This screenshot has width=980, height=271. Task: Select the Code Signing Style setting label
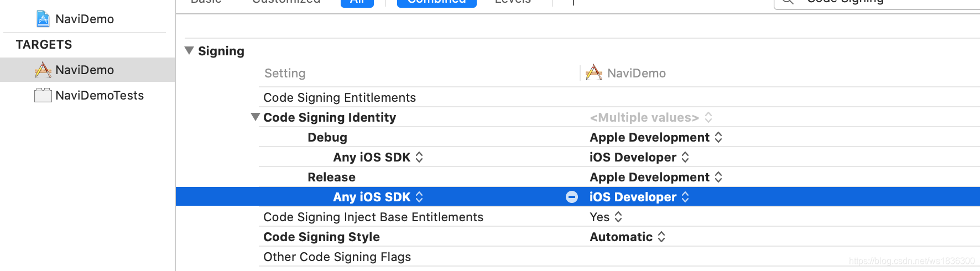click(321, 237)
